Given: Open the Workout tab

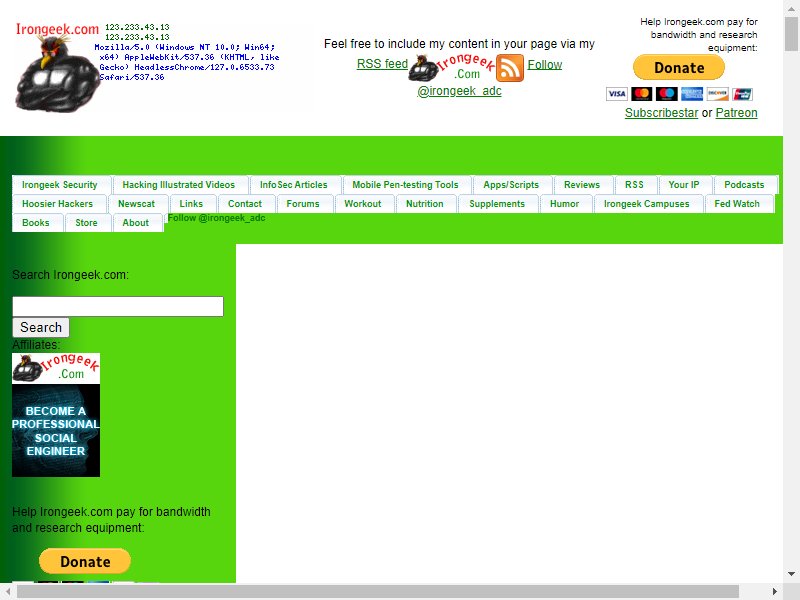Looking at the screenshot, I should [x=363, y=204].
